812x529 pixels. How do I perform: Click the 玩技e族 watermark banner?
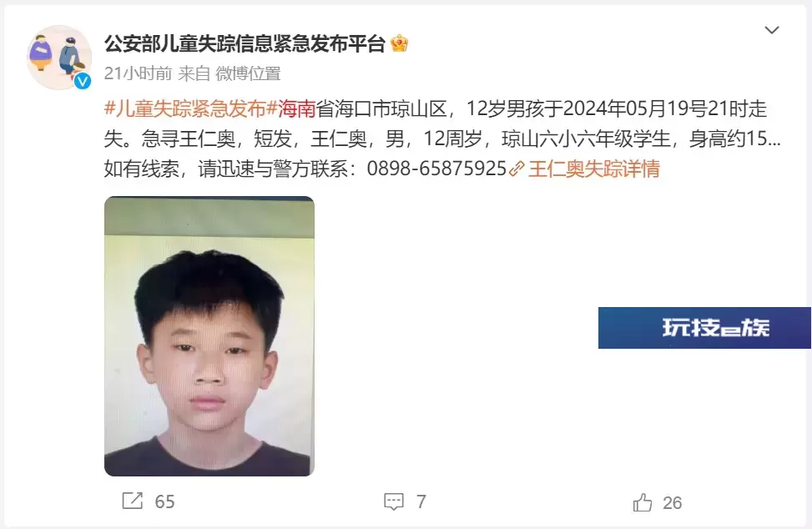point(704,328)
